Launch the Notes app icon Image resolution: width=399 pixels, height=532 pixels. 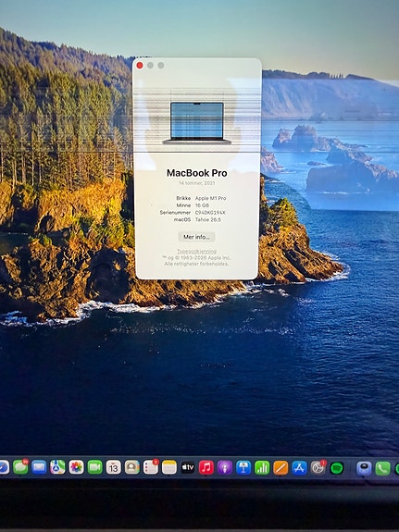(x=169, y=467)
